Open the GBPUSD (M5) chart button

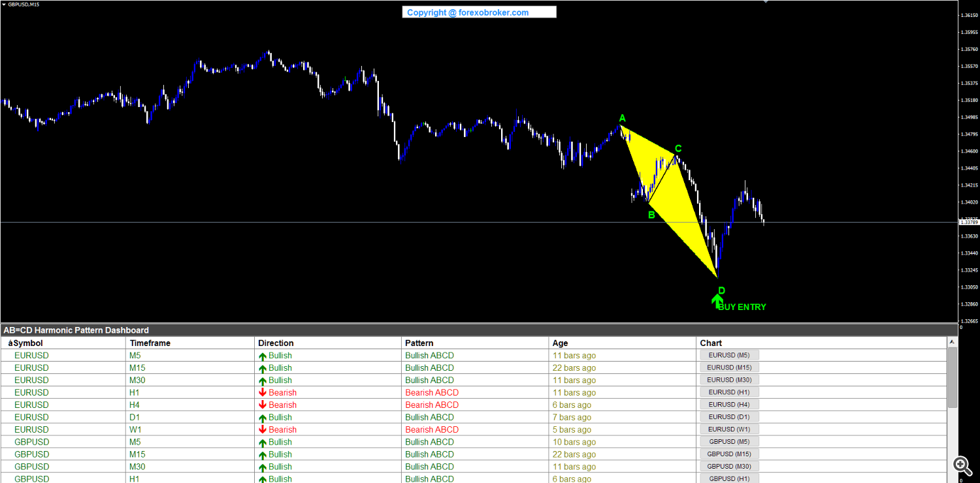click(x=729, y=441)
